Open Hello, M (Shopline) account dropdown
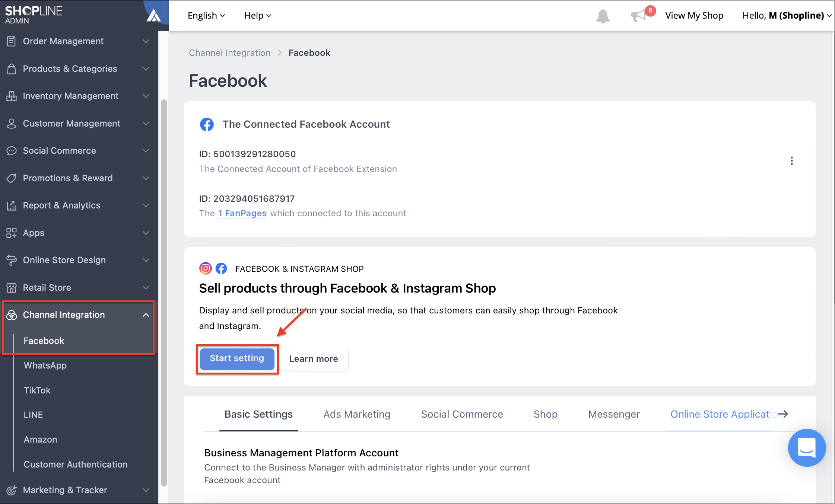The width and height of the screenshot is (835, 504). [x=787, y=16]
